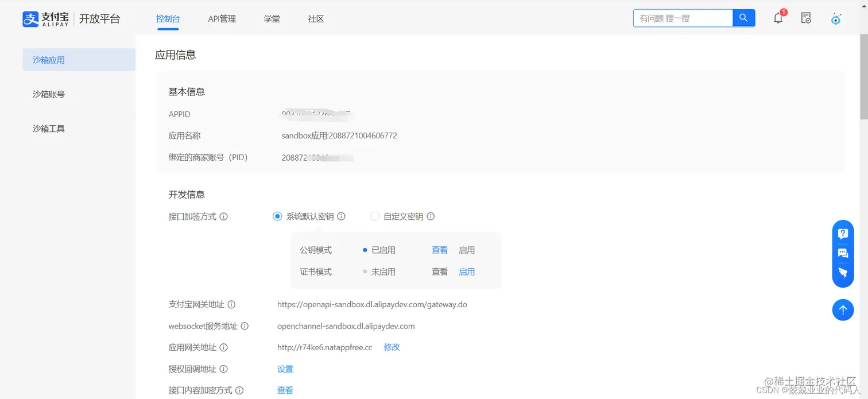Click the 已启用 status text
Viewport: 868px width, 399px height.
point(383,250)
